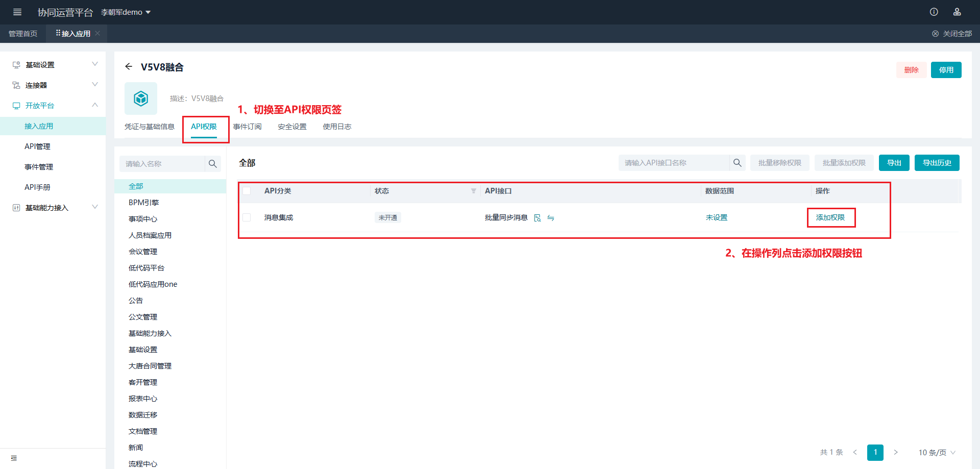Collapse the sidebar using bottom-left icon
The width and height of the screenshot is (980, 469).
point(14,458)
